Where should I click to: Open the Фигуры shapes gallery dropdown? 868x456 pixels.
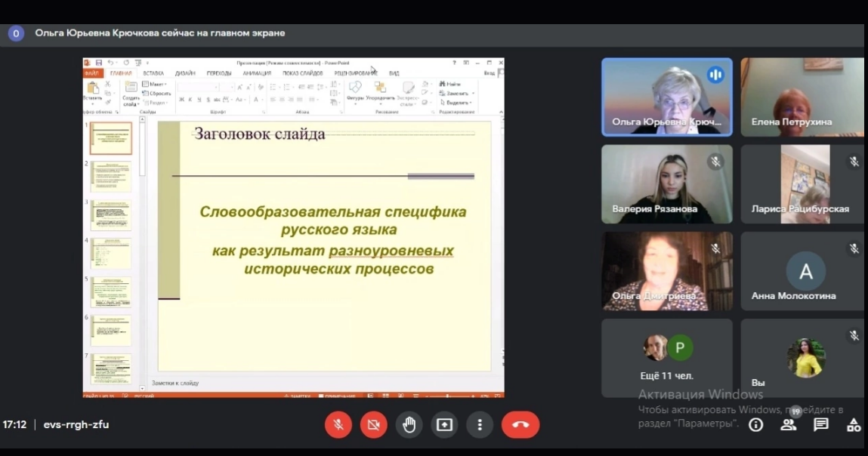355,91
